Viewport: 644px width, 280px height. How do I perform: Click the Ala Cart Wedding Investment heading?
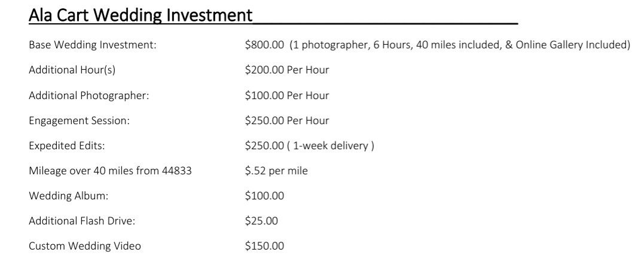(141, 15)
